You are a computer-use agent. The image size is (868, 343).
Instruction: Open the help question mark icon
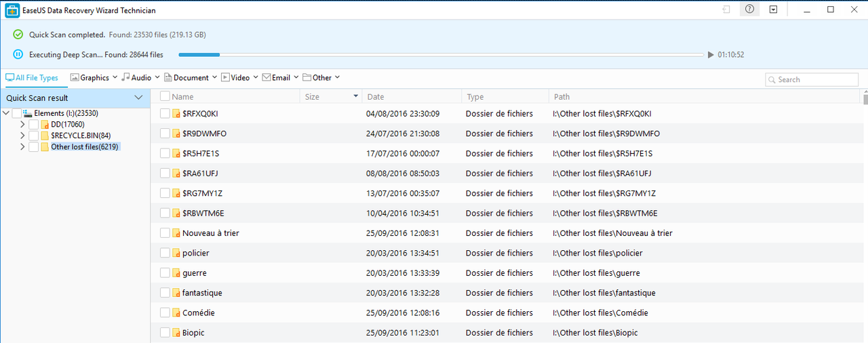(x=749, y=9)
